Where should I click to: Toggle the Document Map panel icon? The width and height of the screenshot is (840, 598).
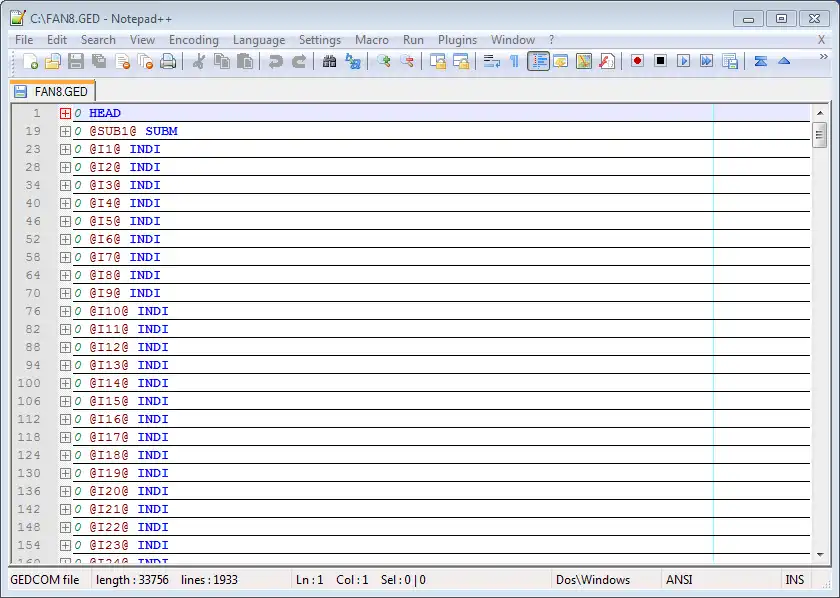click(583, 62)
